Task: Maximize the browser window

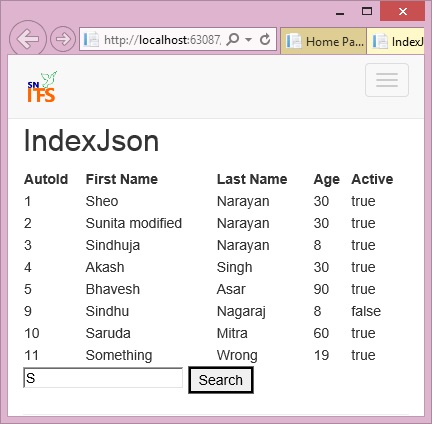Action: [367, 11]
